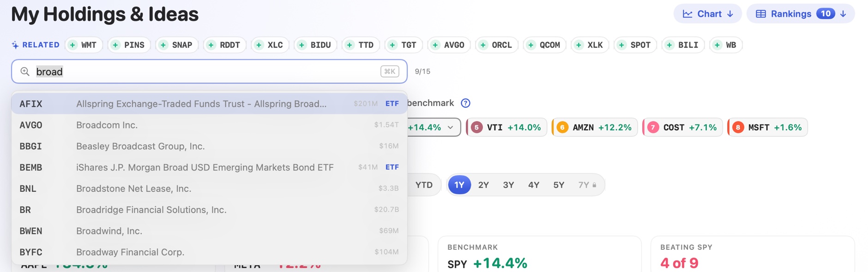Select AVGO Broadcom Inc. result
The height and width of the screenshot is (272, 868).
[x=209, y=125]
